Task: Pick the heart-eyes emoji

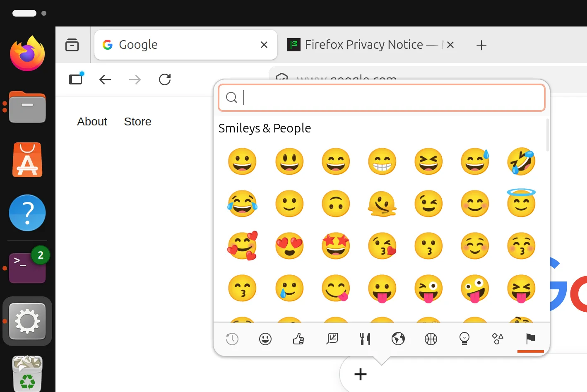Action: tap(289, 245)
